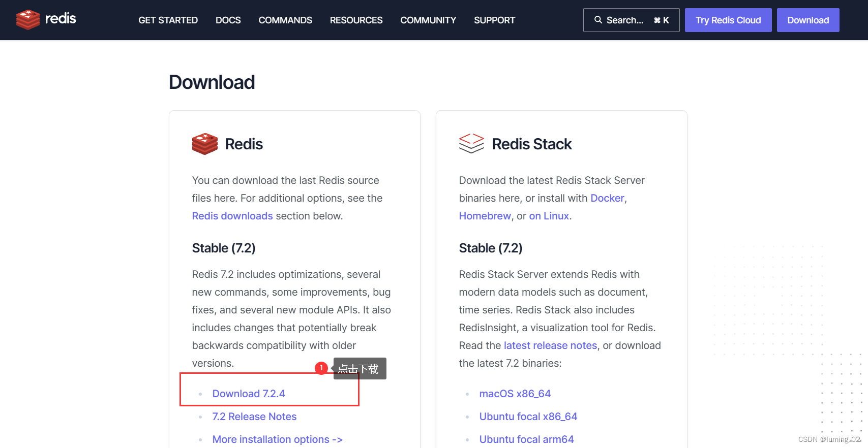Image resolution: width=868 pixels, height=448 pixels.
Task: Click the Try Redis Cloud button
Action: point(728,20)
